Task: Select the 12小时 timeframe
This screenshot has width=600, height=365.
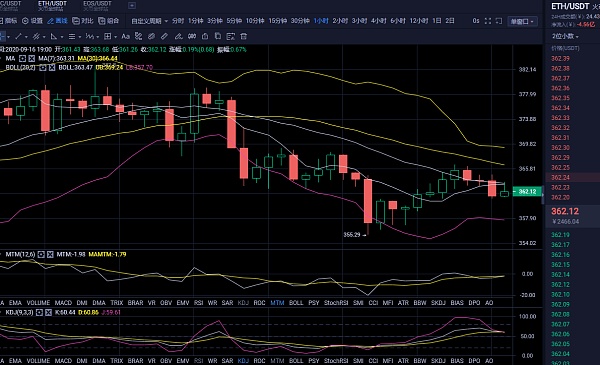Action: [x=419, y=21]
